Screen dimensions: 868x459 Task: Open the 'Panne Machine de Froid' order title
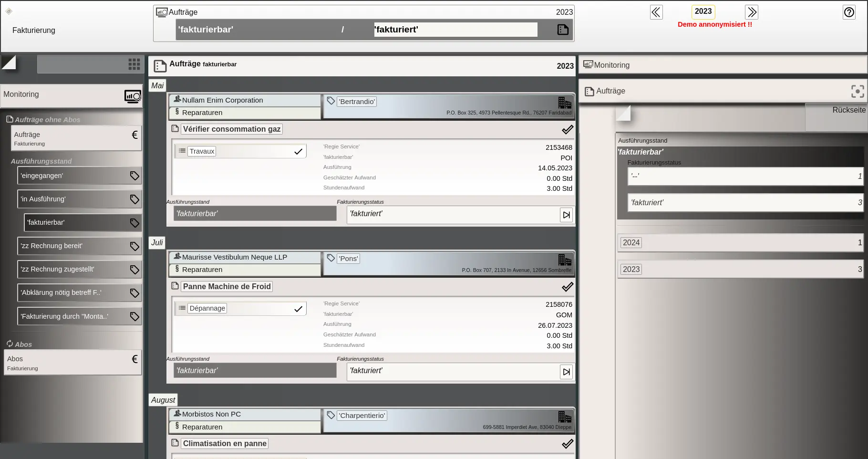[227, 286]
